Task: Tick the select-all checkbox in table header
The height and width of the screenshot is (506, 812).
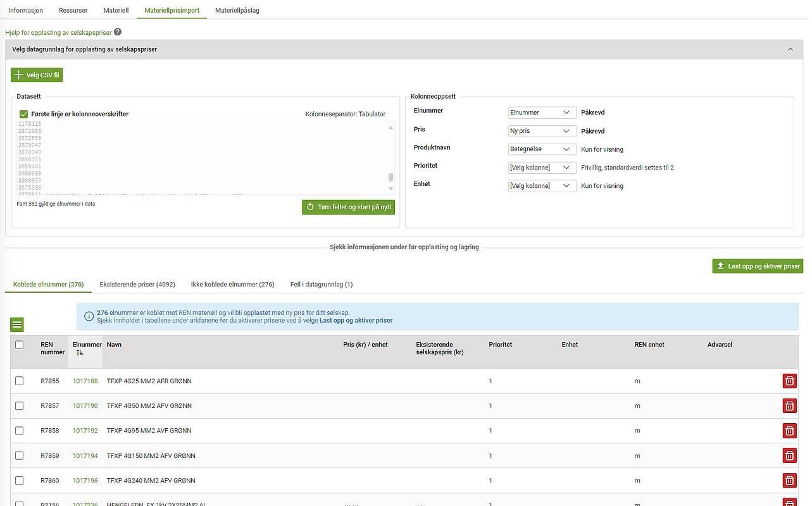Action: coord(19,345)
